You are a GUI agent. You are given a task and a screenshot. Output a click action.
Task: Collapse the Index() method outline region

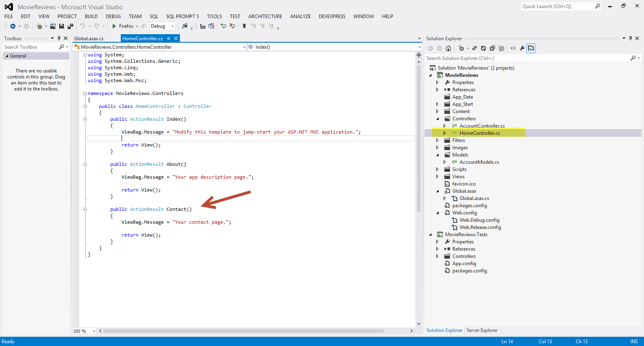[x=85, y=119]
